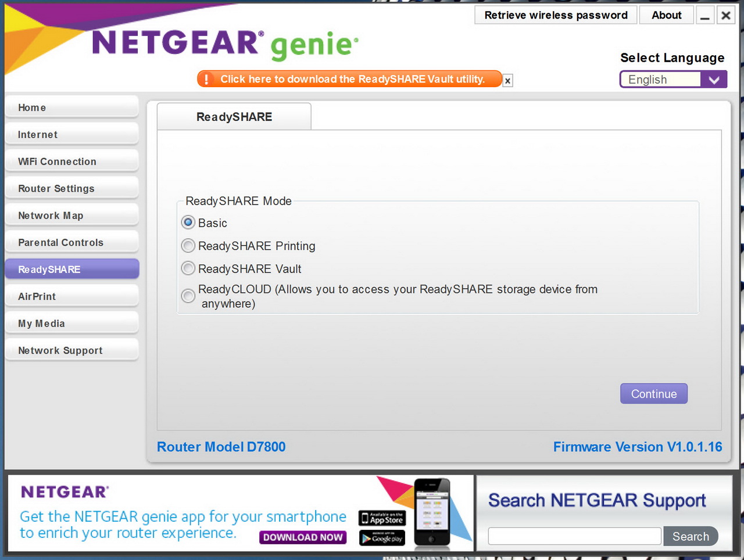This screenshot has height=560, width=744.
Task: Go to the Internet section
Action: [72, 135]
